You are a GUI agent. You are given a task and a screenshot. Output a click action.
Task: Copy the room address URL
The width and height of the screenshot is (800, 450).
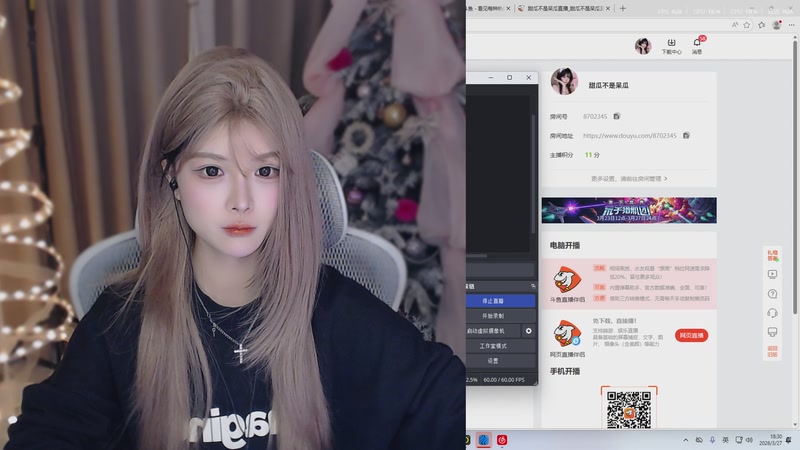(x=686, y=135)
